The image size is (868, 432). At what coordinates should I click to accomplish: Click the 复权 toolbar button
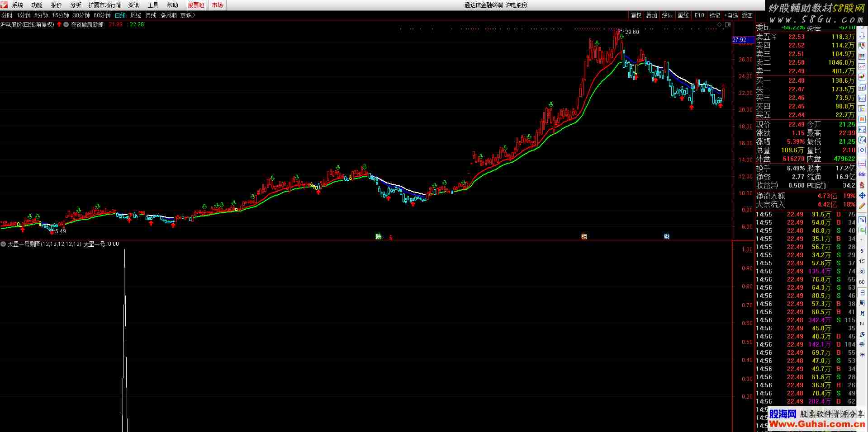click(x=636, y=15)
